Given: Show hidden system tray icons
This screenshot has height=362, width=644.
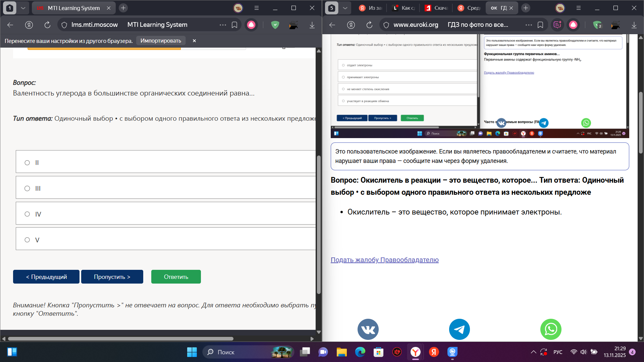Looking at the screenshot, I should coord(533,352).
